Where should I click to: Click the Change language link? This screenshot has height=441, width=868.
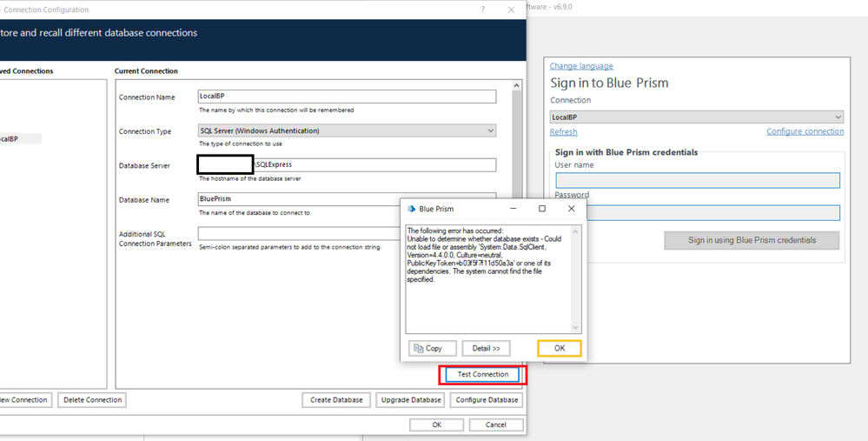581,66
